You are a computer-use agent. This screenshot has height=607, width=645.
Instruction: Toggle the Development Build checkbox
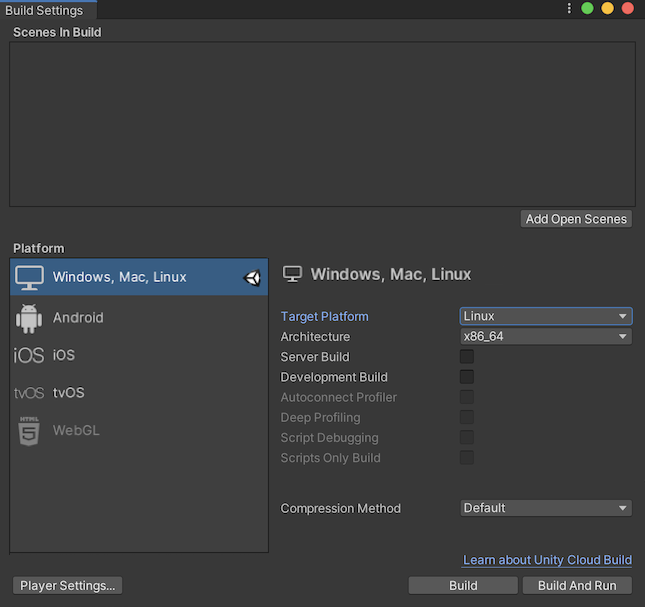tap(467, 377)
